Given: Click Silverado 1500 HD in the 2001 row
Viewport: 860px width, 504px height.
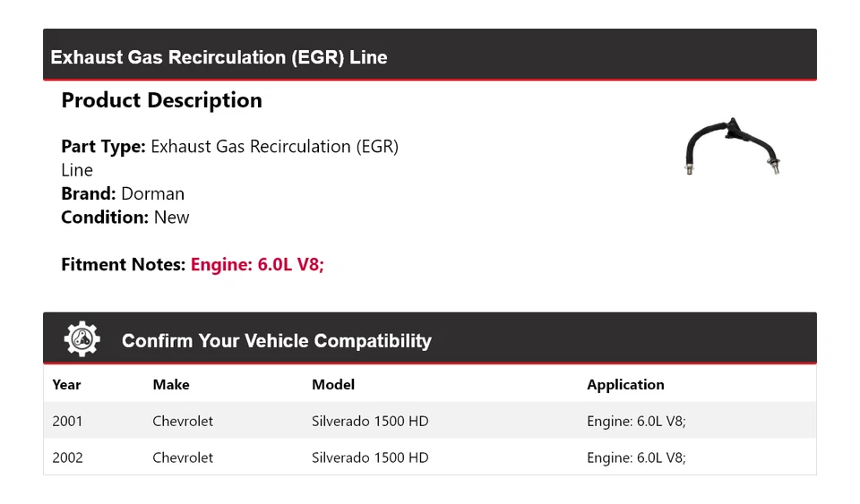Looking at the screenshot, I should pos(370,421).
